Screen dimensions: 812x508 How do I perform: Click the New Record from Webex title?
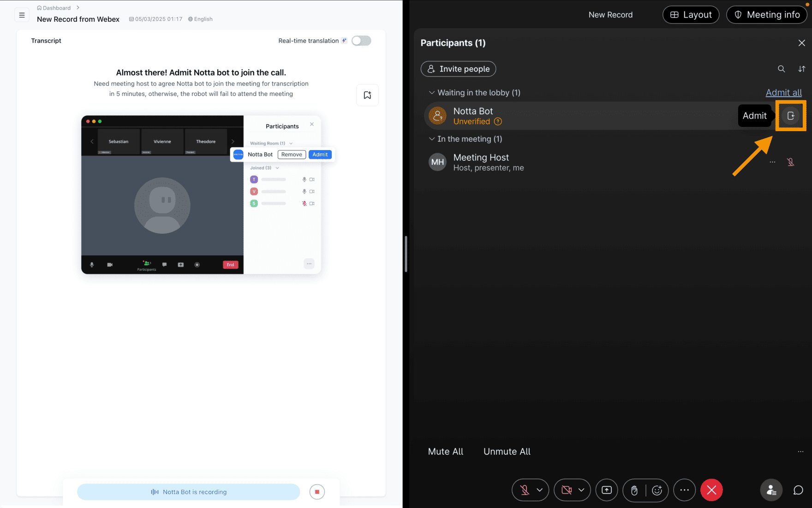78,19
